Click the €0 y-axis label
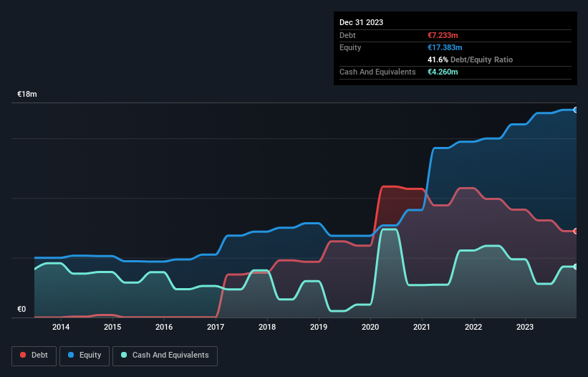Viewport: 588px width, 377px height. [x=21, y=309]
